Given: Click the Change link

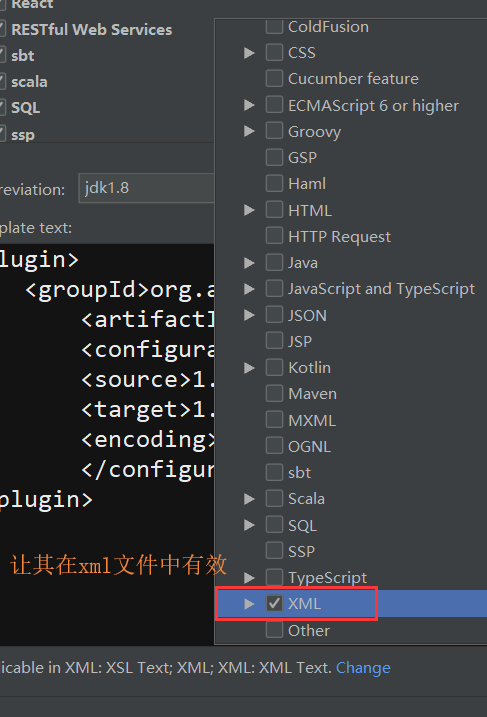Looking at the screenshot, I should (363, 668).
